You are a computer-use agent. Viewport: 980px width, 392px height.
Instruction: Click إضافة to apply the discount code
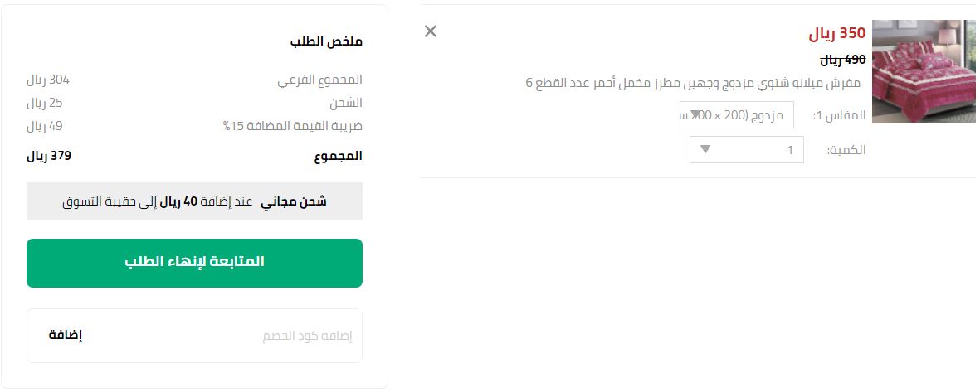66,336
